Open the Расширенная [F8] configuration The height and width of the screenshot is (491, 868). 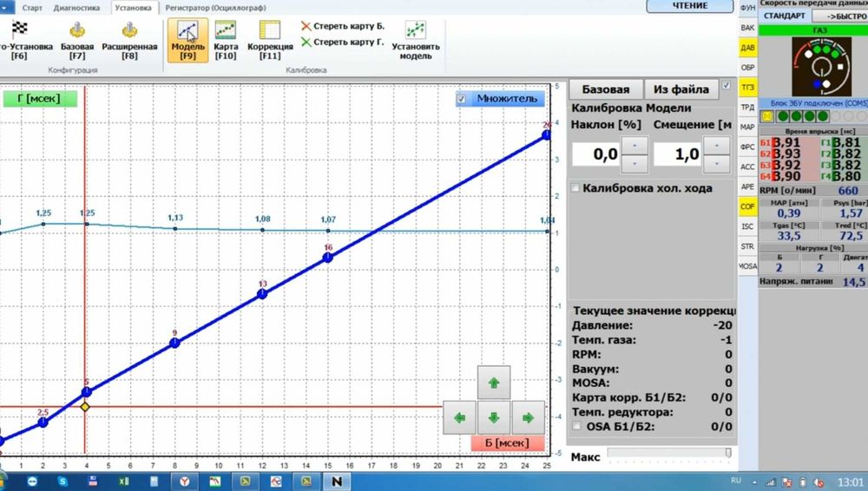[x=129, y=40]
